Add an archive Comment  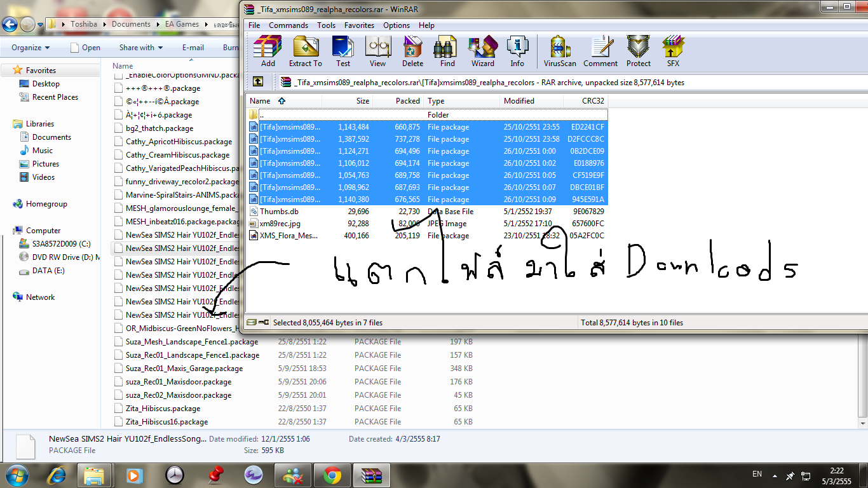tap(600, 51)
